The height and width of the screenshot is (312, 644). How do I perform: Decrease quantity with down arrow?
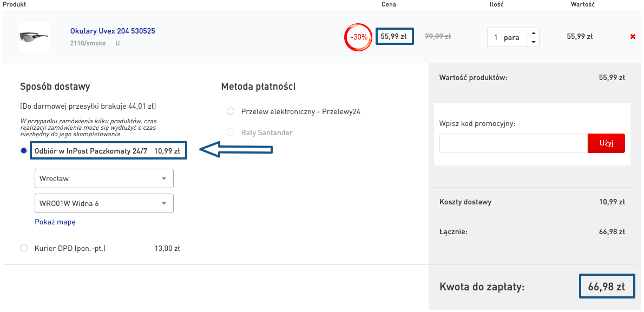pos(534,42)
